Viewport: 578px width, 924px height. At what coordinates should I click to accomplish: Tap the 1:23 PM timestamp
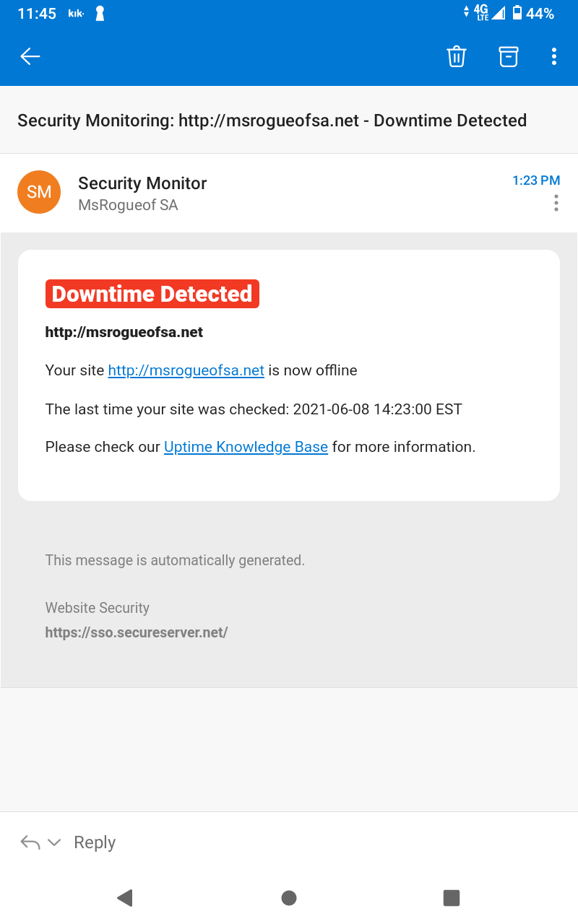coord(536,180)
